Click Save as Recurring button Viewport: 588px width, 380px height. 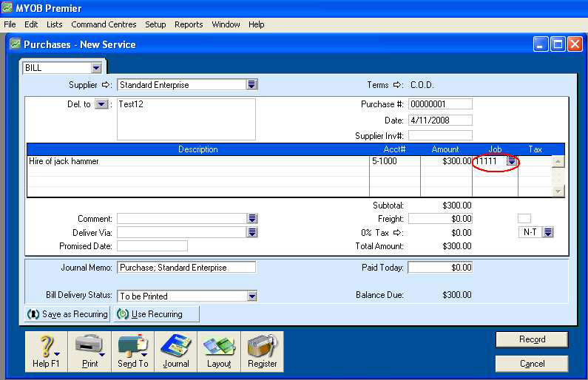coord(67,314)
